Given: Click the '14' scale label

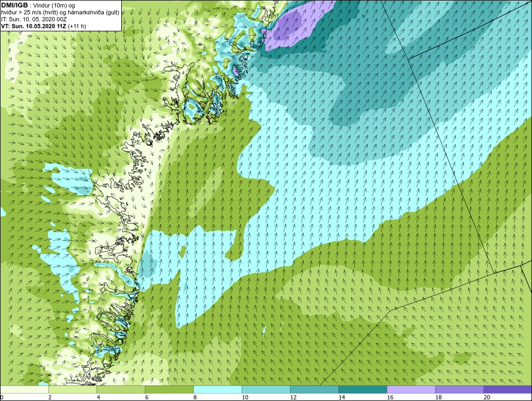Looking at the screenshot, I should pyautogui.click(x=342, y=397).
